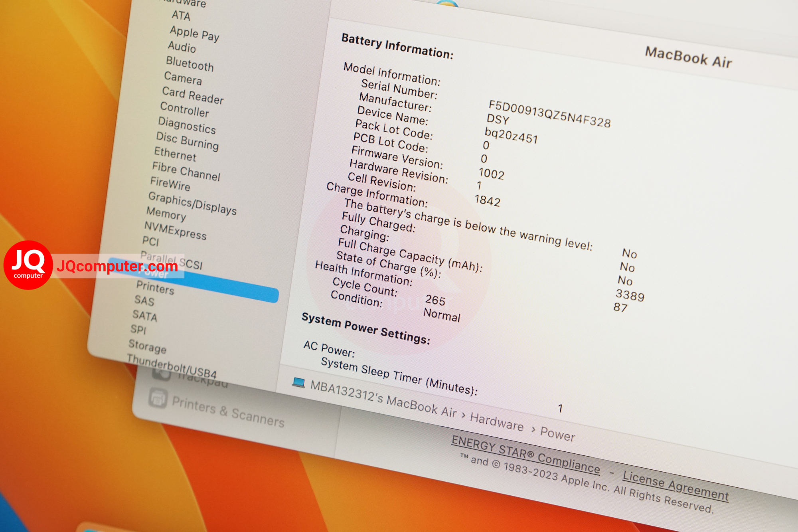
Task: Click the Charge Information label
Action: [377, 195]
